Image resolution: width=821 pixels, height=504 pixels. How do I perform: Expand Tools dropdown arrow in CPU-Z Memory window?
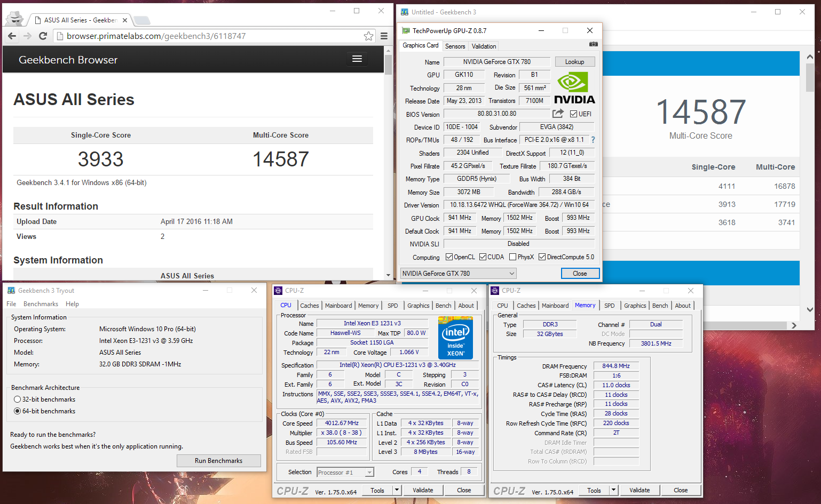613,490
